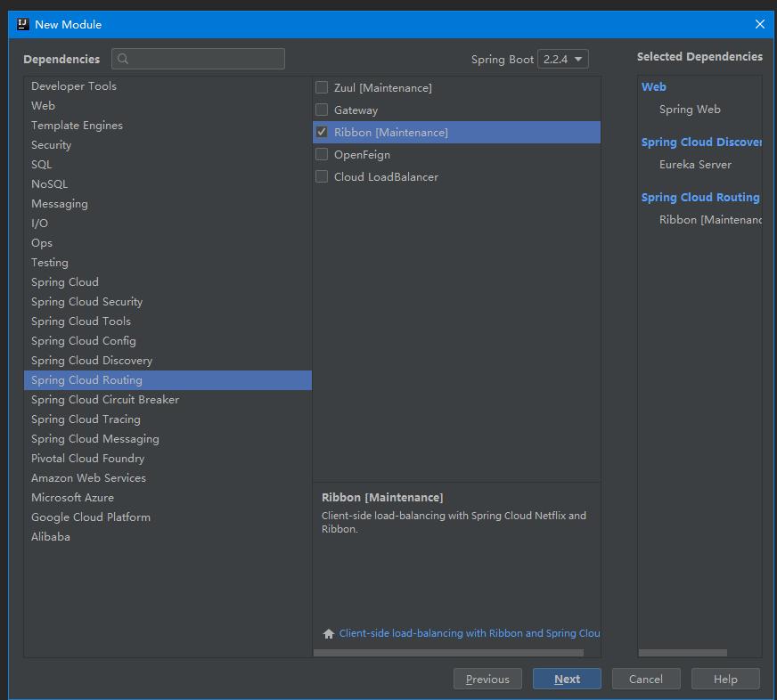
Task: Select the Web category in list
Action: (x=168, y=105)
